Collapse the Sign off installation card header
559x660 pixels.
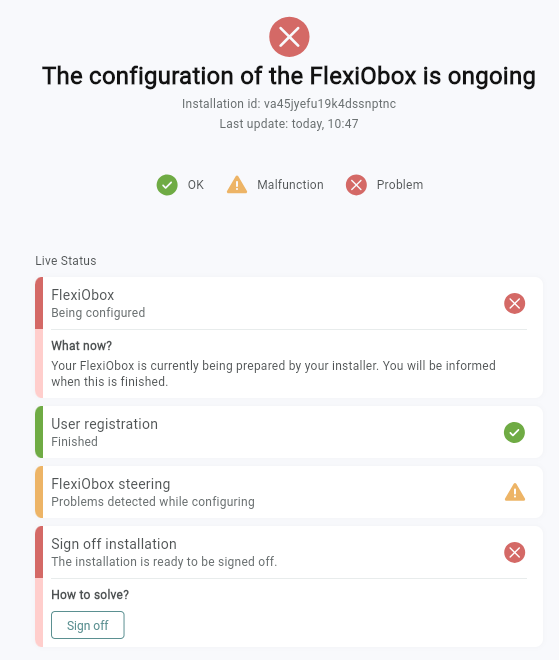(289, 552)
